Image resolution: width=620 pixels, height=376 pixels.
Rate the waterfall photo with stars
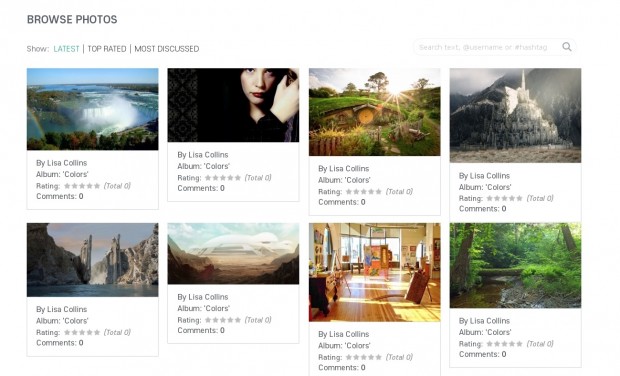point(82,185)
